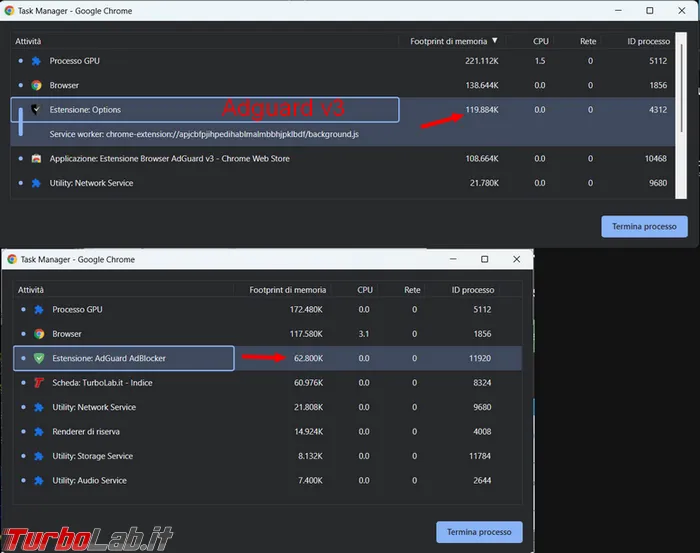Select the Utility: Storage Service row
The image size is (700, 553).
coord(267,456)
